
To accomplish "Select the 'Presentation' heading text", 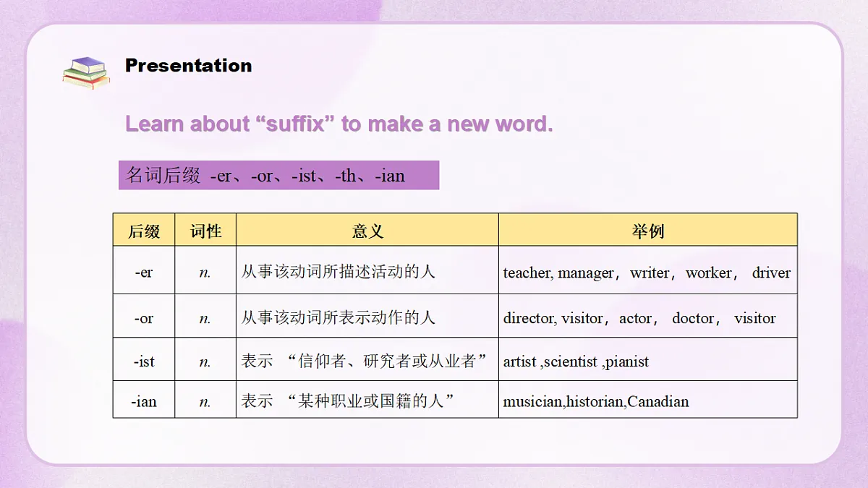I will tap(189, 66).
